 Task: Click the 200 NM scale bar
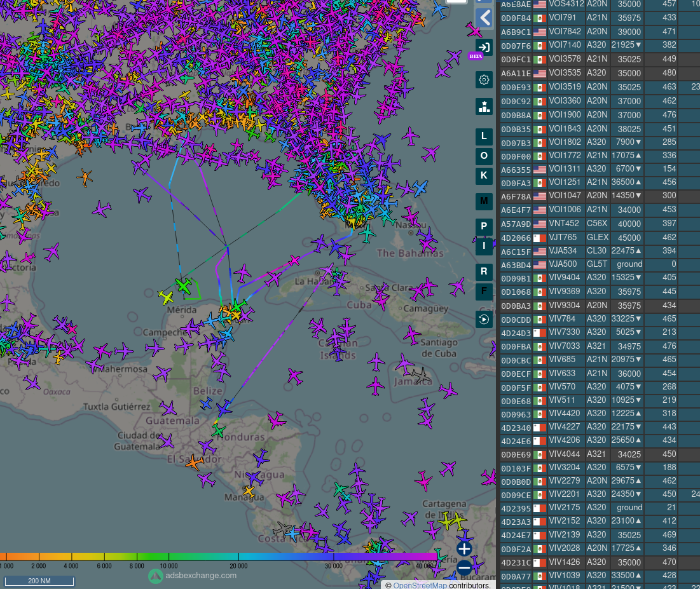39,581
